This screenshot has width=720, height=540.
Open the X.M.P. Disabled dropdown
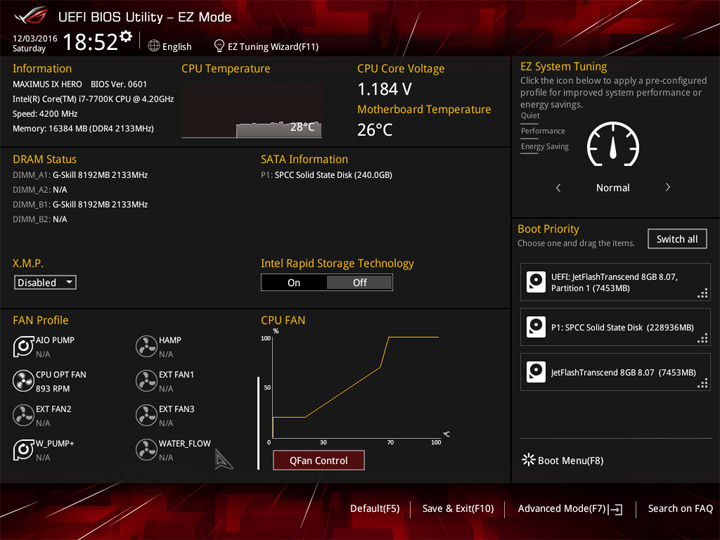(x=45, y=282)
